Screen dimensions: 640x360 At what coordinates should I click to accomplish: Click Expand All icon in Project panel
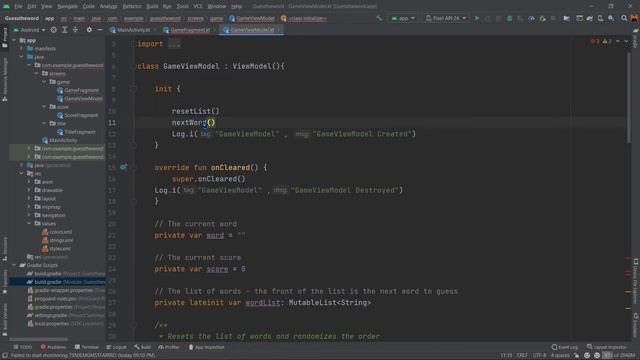64,30
